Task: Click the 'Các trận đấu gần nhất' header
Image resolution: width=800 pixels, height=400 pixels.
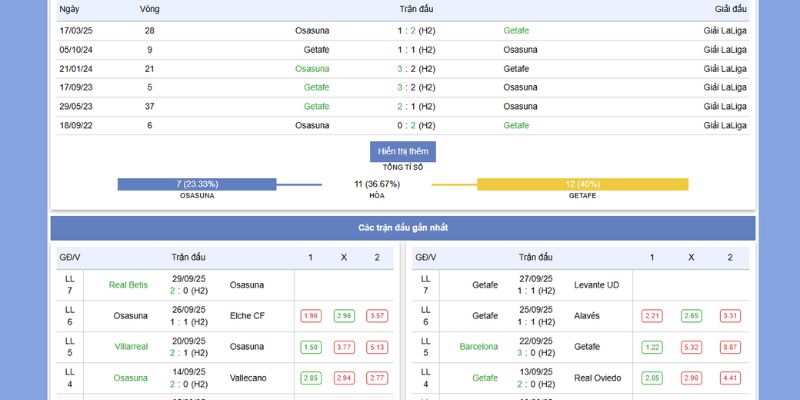Action: 403,228
